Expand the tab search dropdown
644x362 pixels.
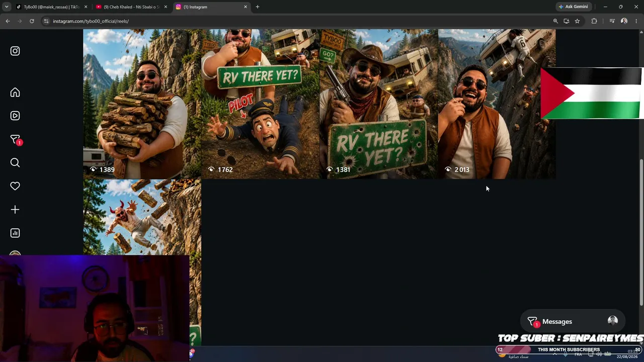[7, 7]
